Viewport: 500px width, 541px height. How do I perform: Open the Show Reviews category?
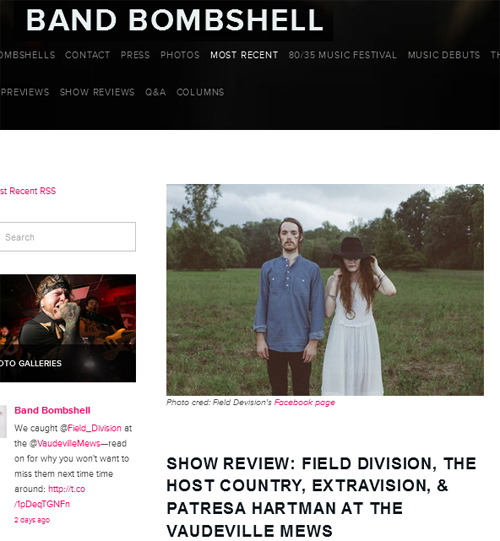(97, 92)
